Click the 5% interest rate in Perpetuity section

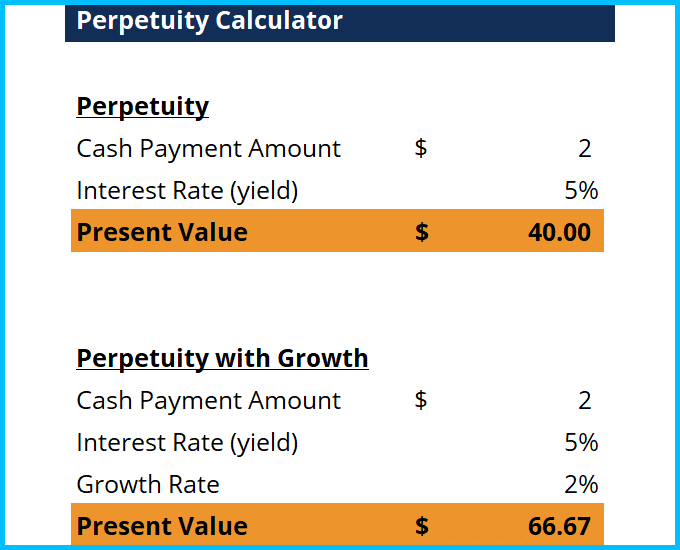[x=581, y=190]
